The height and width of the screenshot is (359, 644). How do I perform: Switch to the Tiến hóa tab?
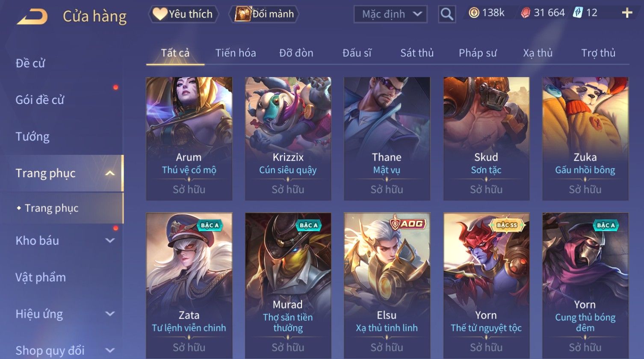click(x=236, y=53)
